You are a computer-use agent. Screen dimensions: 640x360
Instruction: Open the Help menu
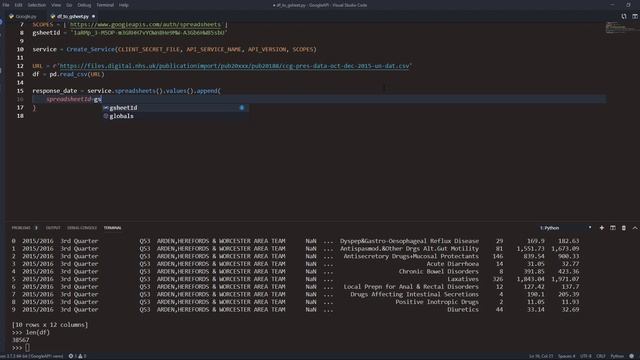124,5
